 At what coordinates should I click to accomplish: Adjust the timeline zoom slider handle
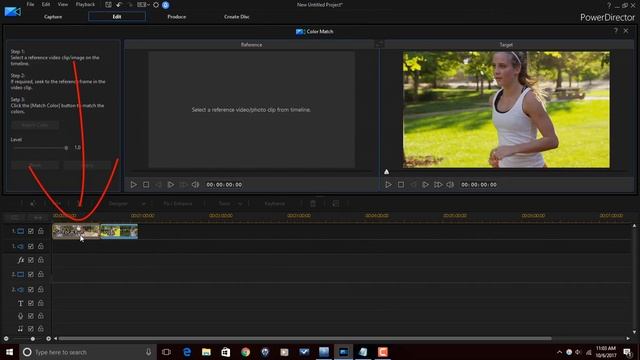(33, 338)
